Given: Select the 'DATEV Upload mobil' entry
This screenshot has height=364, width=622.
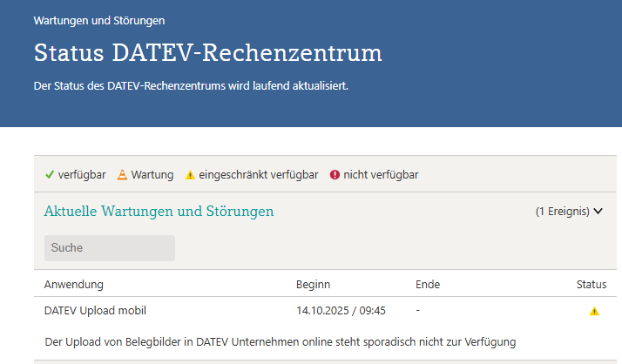Looking at the screenshot, I should [x=95, y=310].
